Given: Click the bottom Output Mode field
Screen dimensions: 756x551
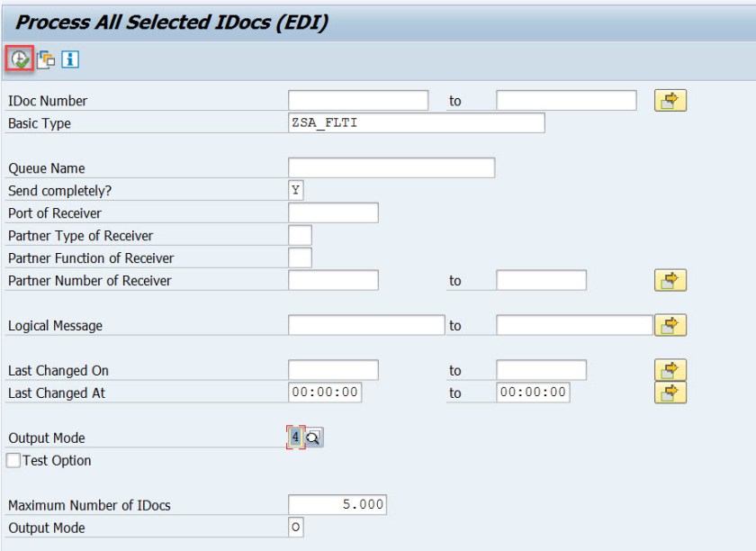Looking at the screenshot, I should click(x=296, y=528).
